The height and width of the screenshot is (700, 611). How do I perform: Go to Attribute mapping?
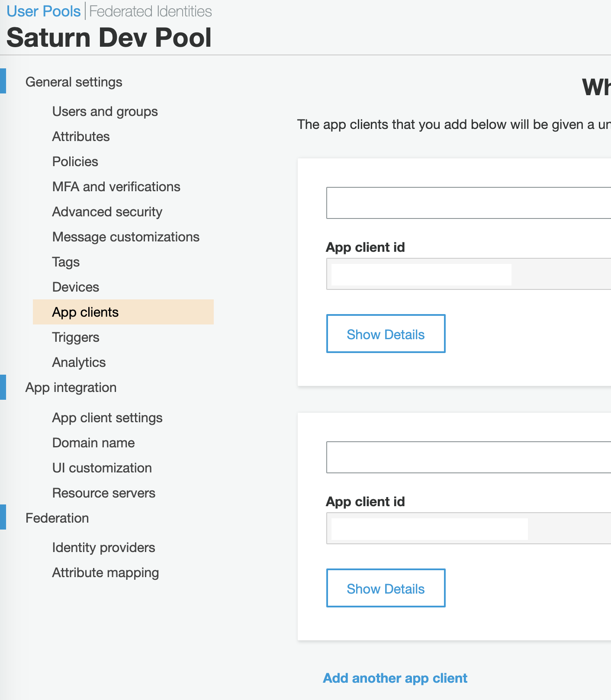[x=106, y=573]
